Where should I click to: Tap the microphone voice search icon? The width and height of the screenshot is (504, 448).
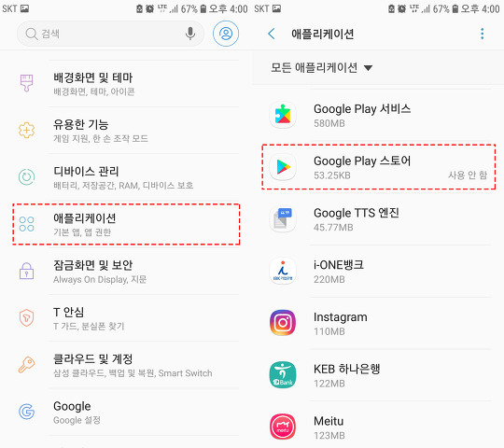190,34
